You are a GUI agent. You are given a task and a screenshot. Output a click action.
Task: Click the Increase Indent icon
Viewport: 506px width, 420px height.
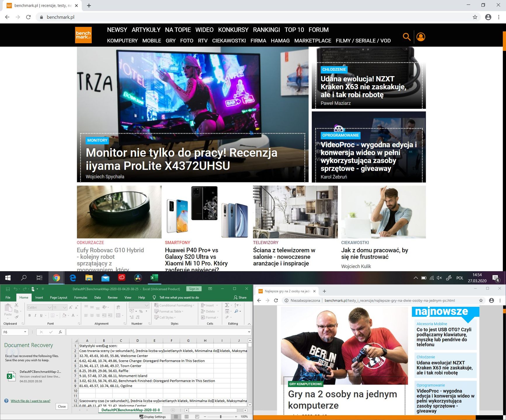click(110, 315)
